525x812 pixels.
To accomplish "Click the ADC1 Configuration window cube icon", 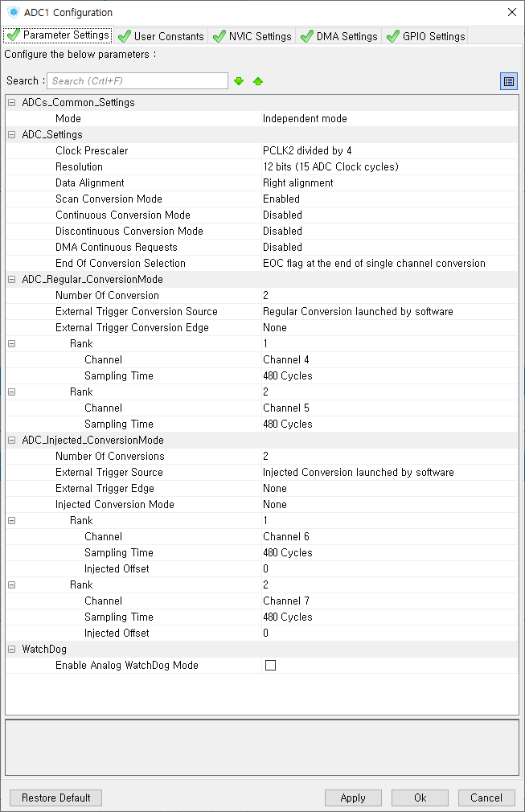I will pyautogui.click(x=14, y=11).
